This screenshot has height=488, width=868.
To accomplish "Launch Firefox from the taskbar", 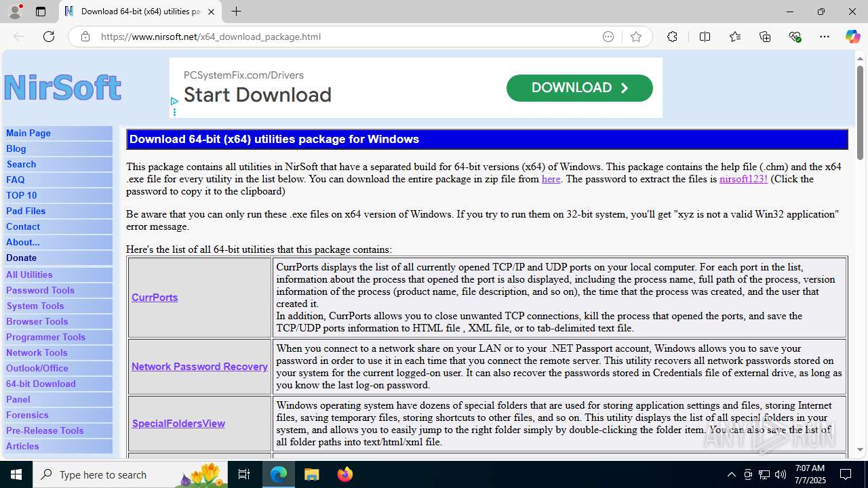I will pos(344,474).
